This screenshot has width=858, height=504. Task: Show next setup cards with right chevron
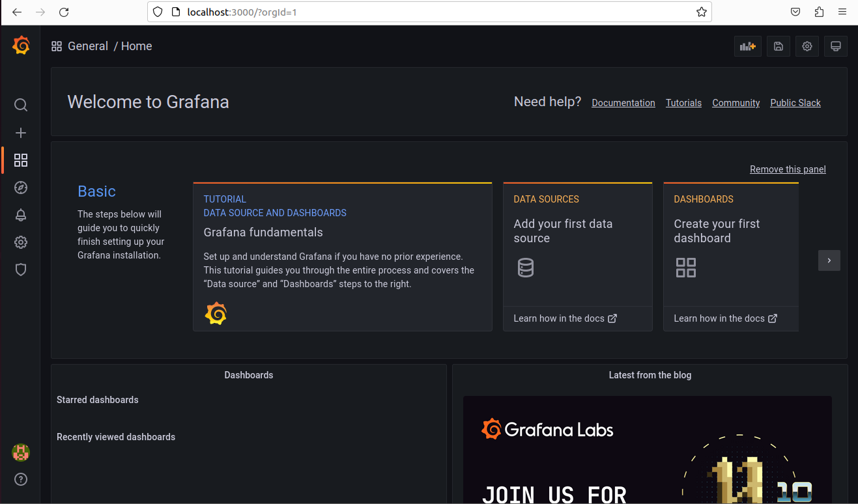pos(829,260)
